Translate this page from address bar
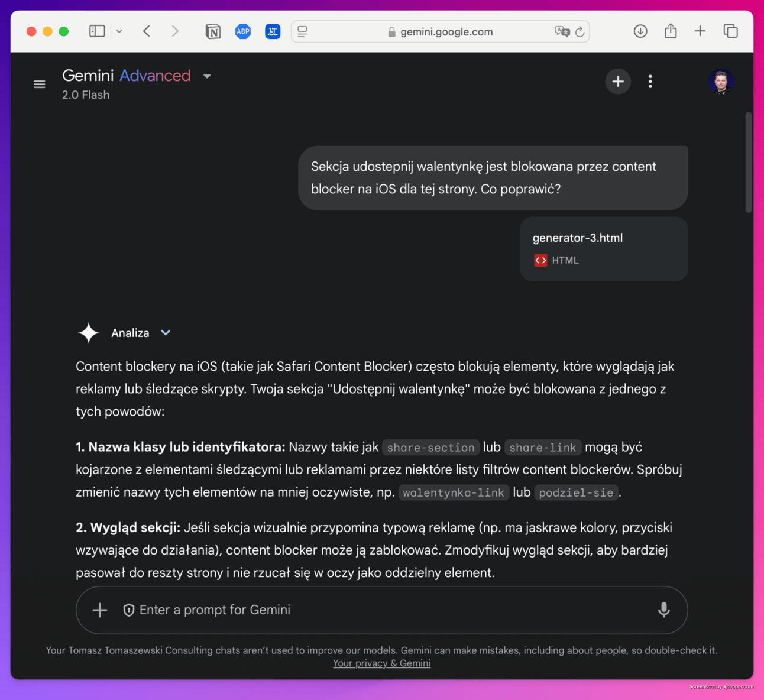 pyautogui.click(x=562, y=32)
